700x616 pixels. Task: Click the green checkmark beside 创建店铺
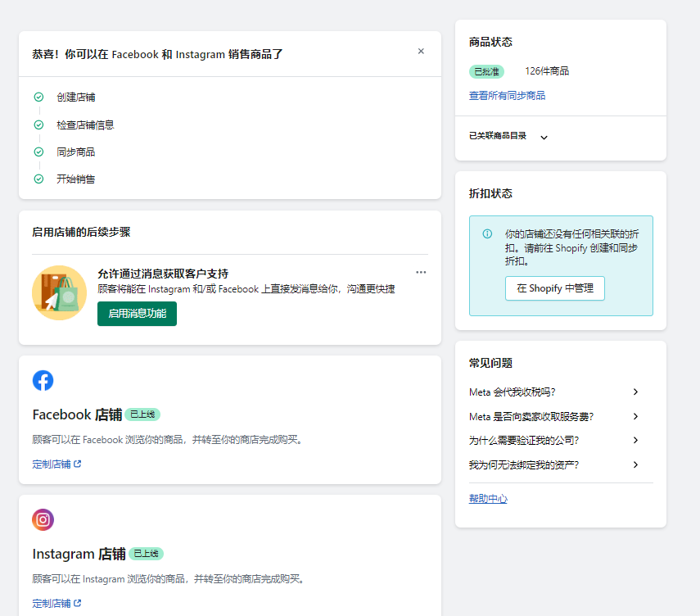38,97
